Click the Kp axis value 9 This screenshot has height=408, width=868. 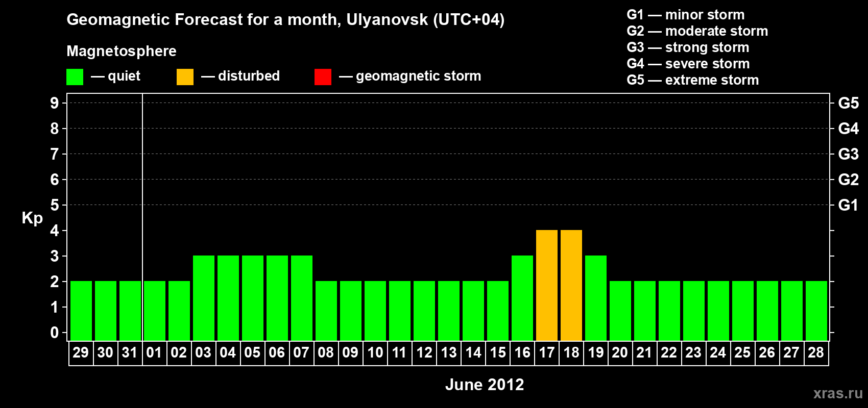click(x=55, y=103)
